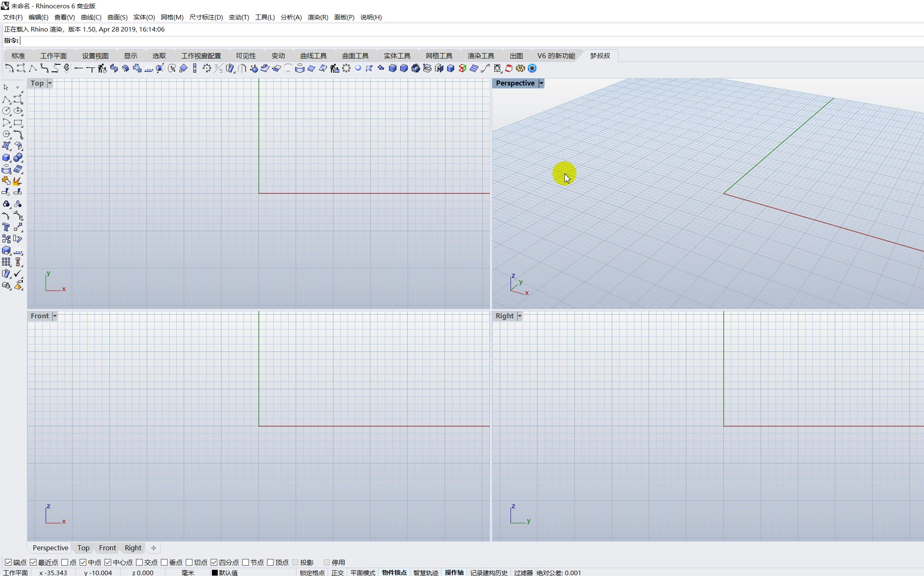Switch to the 曲线工具 toolbar tab
Viewport: 924px width, 576px height.
coord(313,56)
